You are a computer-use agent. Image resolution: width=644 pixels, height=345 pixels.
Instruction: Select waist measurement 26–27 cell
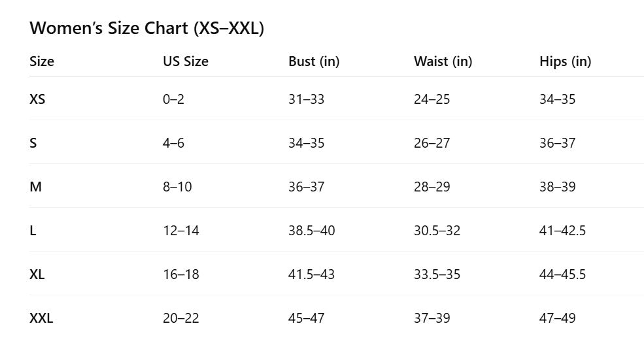point(432,144)
